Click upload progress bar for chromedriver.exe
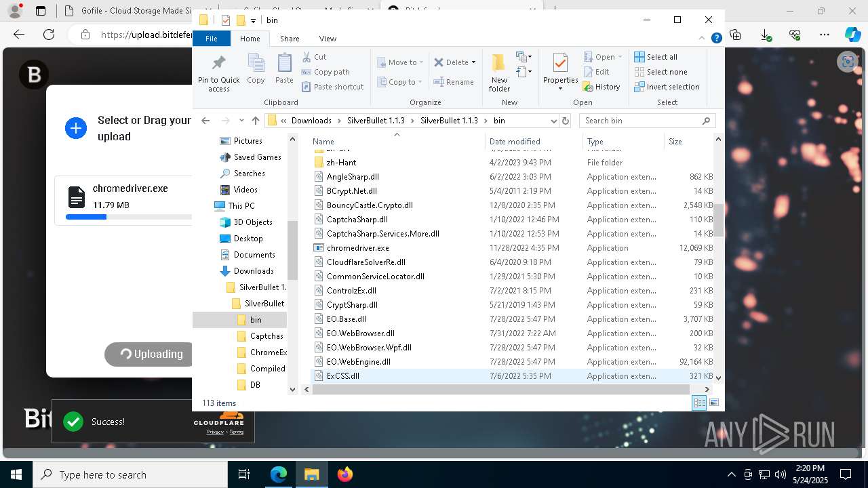Screen dimensions: 868x488 129,217
